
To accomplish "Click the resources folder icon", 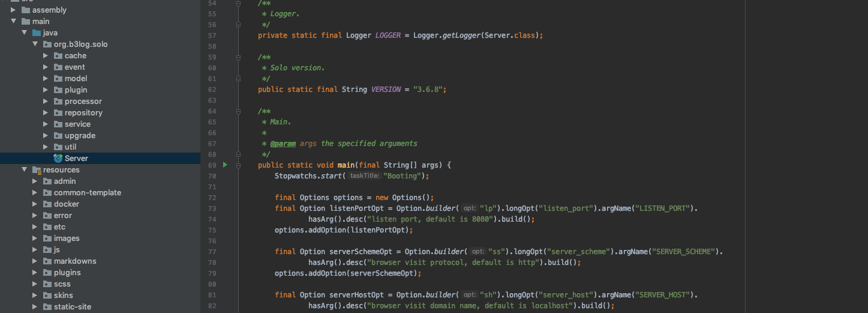I will click(37, 170).
